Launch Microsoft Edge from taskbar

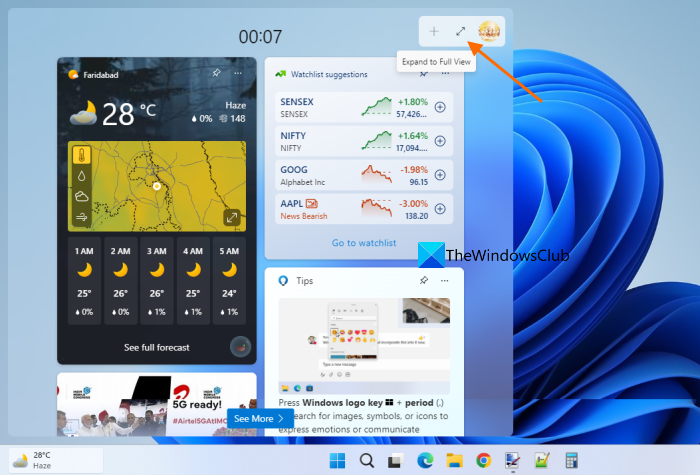click(x=425, y=460)
